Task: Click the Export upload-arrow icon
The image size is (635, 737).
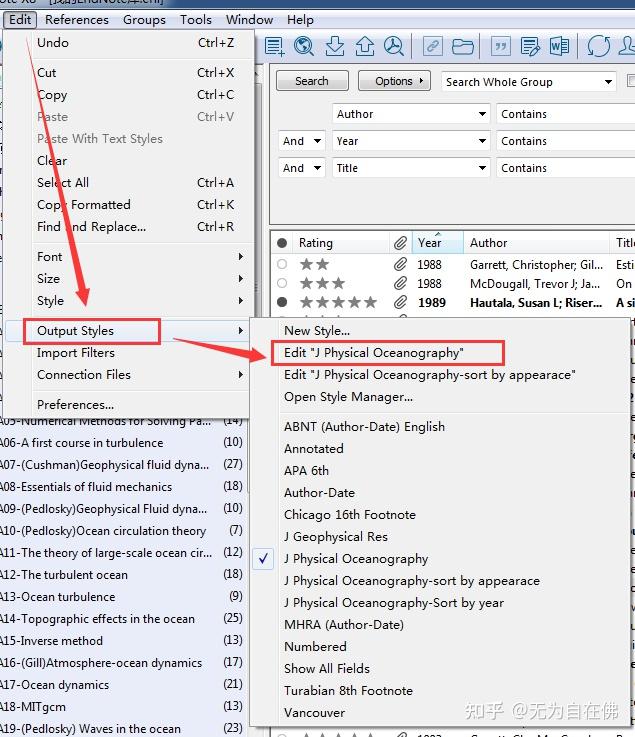Action: tap(364, 46)
